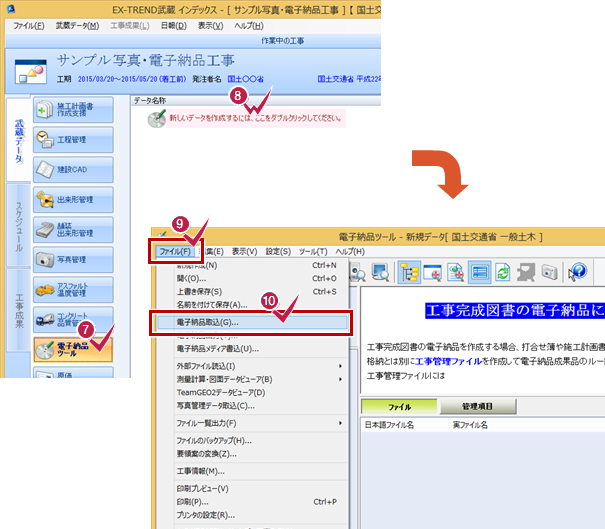Choose 工事情報(M)... entry
The height and width of the screenshot is (529, 605).
click(253, 471)
